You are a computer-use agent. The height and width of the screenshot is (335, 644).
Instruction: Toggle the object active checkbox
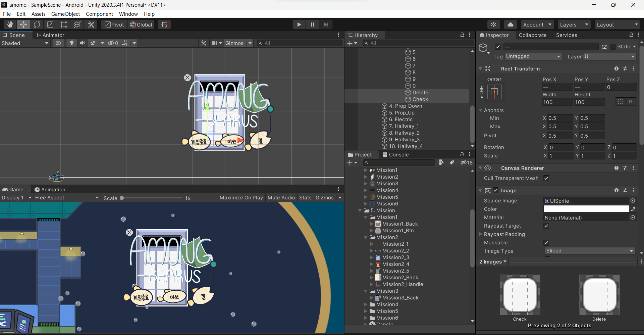tap(498, 47)
